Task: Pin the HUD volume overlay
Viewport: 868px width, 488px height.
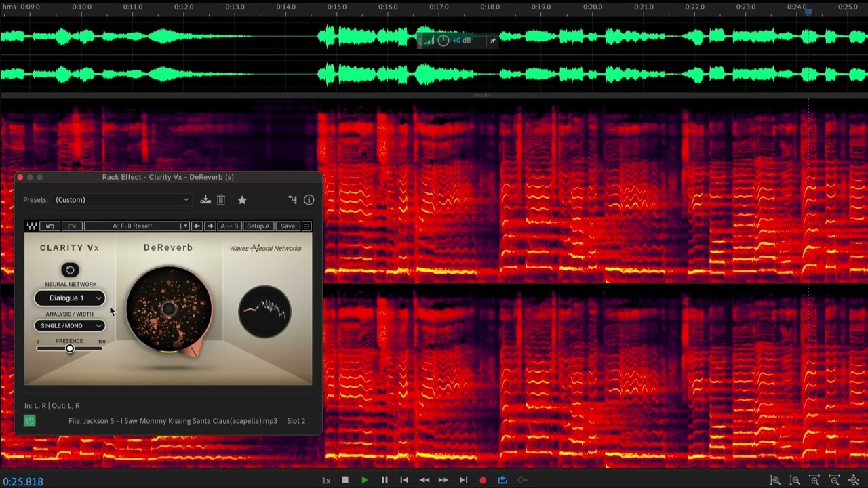Action: (x=492, y=41)
